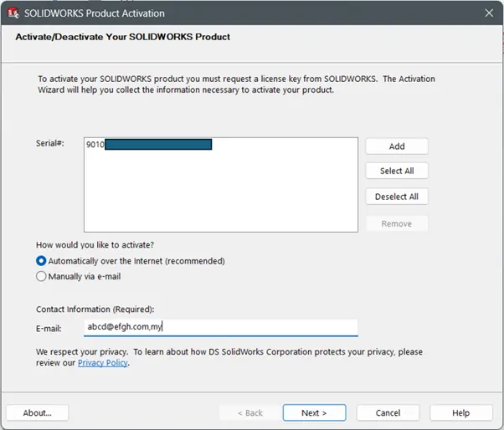Proceed with the Next > button
The height and width of the screenshot is (430, 504).
[x=314, y=412]
